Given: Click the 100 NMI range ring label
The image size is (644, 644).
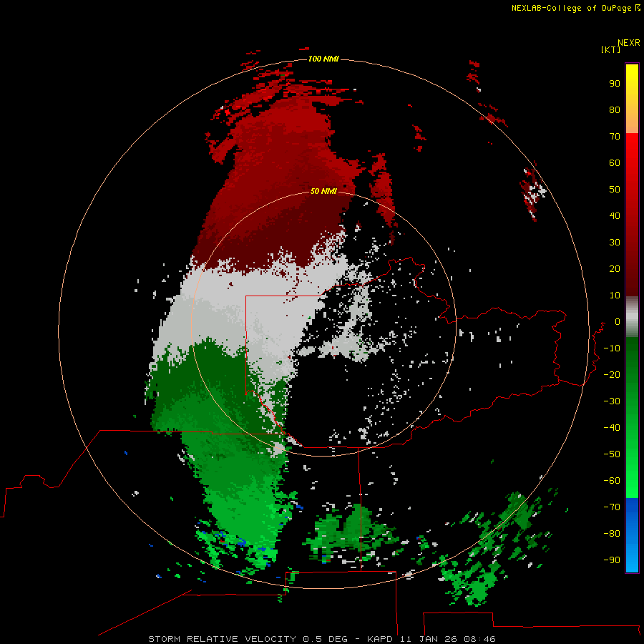Looking at the screenshot, I should (323, 59).
